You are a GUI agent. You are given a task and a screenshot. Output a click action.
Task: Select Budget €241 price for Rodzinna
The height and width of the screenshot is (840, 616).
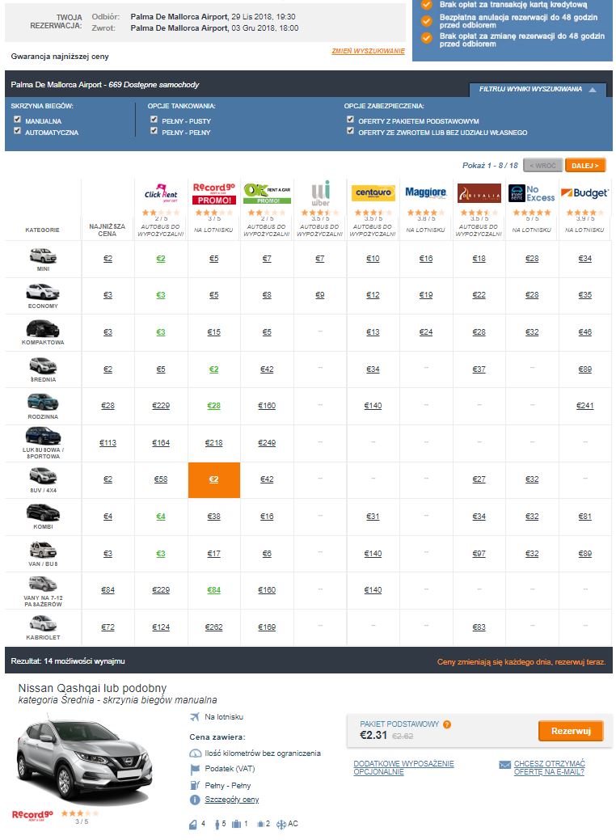[x=585, y=406]
